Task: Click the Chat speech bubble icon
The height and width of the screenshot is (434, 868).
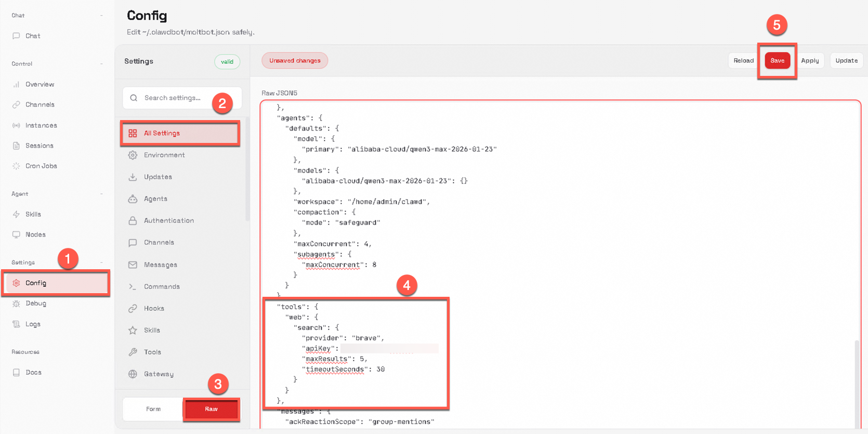Action: coord(16,36)
